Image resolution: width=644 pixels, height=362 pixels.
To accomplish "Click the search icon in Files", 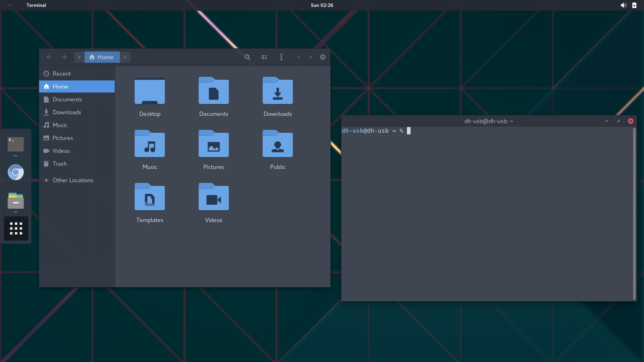I will coord(247,57).
